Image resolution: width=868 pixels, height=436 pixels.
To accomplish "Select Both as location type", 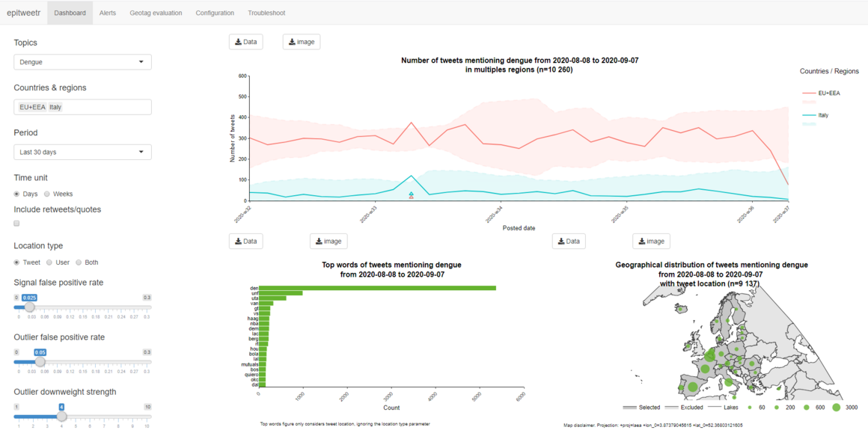I will click(x=79, y=262).
